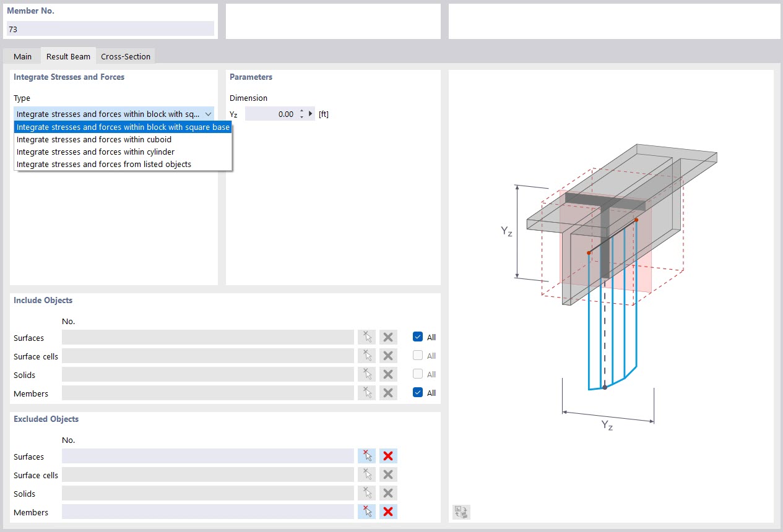
Task: Click the image refresh icon below the diagram
Action: [461, 512]
